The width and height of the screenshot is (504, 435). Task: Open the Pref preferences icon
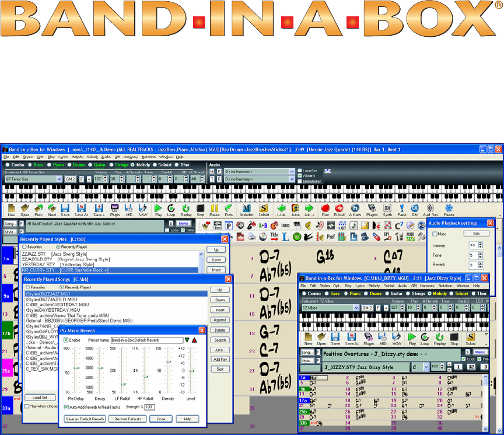click(331, 237)
